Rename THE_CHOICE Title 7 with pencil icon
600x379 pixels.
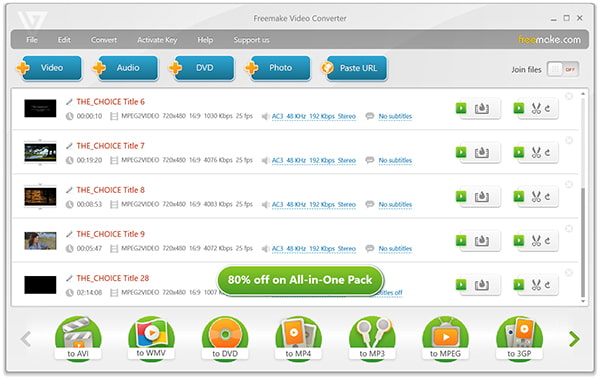(x=69, y=146)
